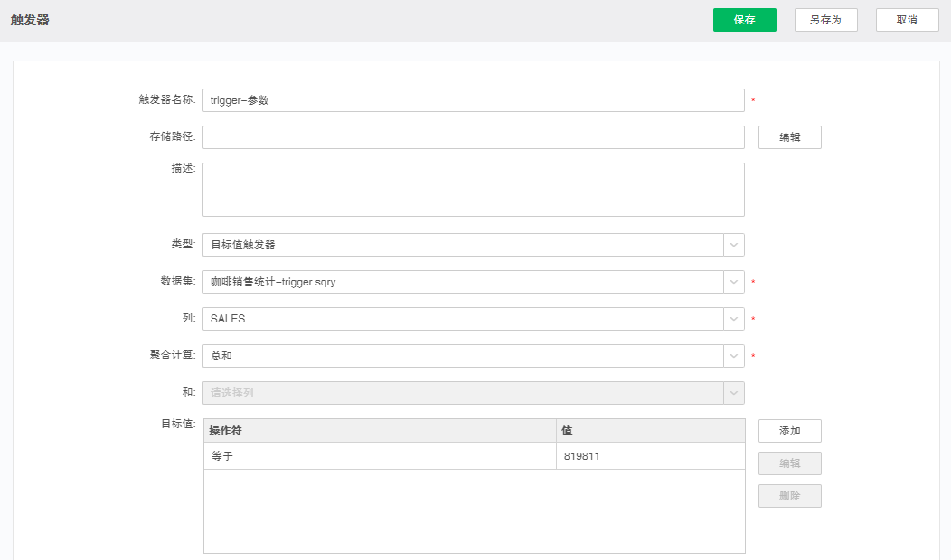Viewport: 951px width, 560px height.
Task: Open the 类型 dropdown arrow
Action: pyautogui.click(x=733, y=245)
